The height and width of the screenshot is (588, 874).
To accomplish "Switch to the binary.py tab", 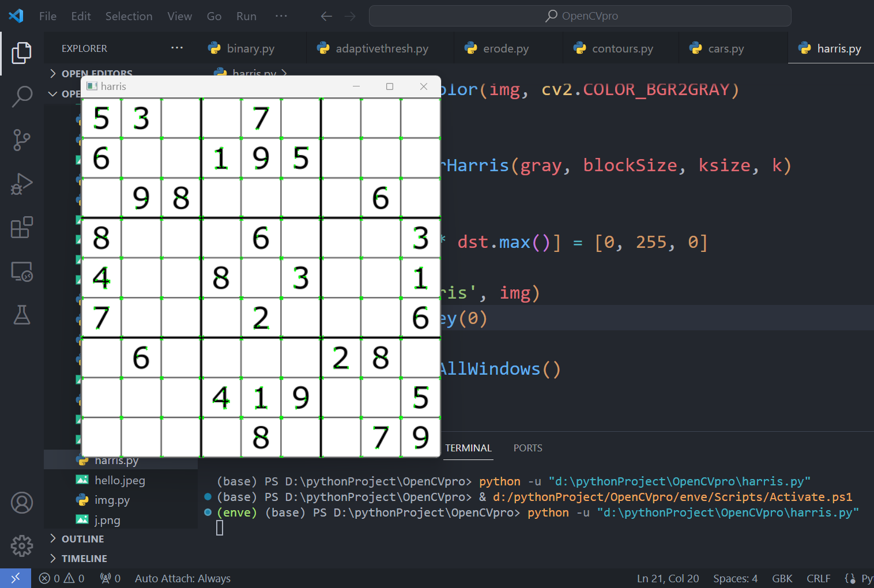I will point(250,48).
